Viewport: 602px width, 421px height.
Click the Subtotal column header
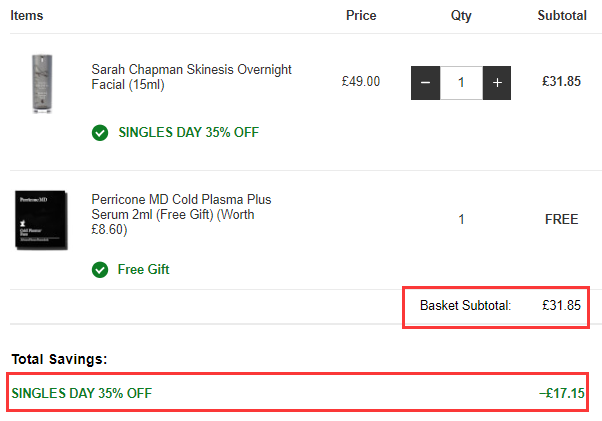[x=562, y=16]
